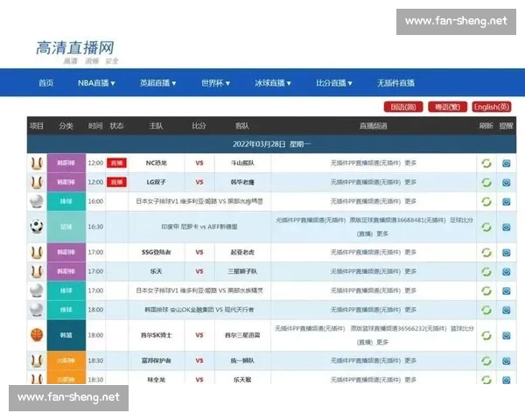Screen dimensions: 525x420
Task: Click the red 直播 status badge in LG双子 row
Action: point(116,182)
